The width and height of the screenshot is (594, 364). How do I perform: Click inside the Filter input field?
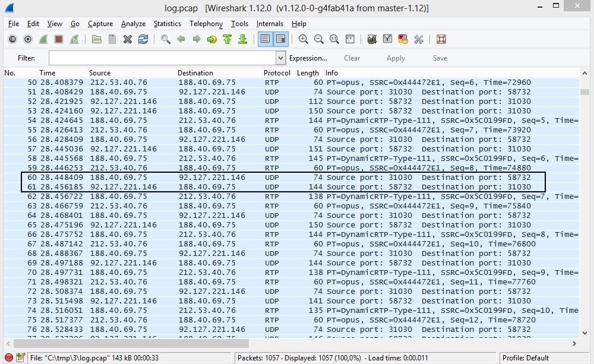click(x=162, y=58)
